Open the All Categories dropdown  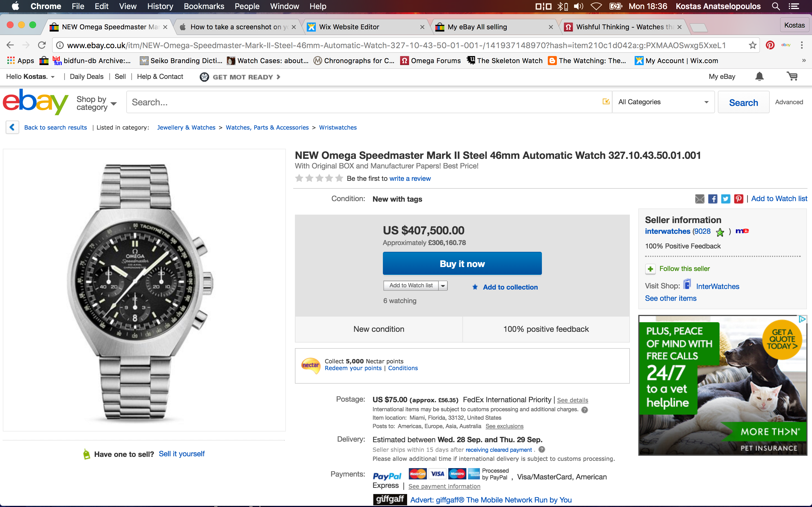(x=663, y=102)
